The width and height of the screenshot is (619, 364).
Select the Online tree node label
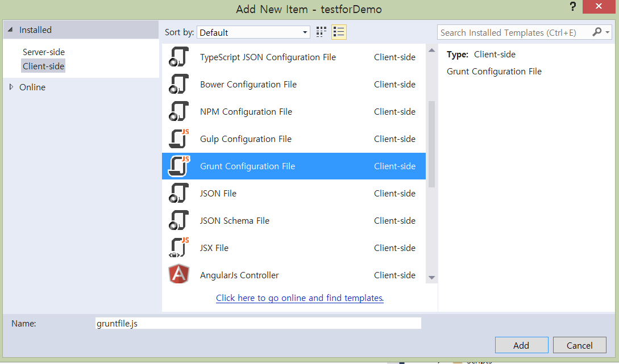click(x=32, y=87)
